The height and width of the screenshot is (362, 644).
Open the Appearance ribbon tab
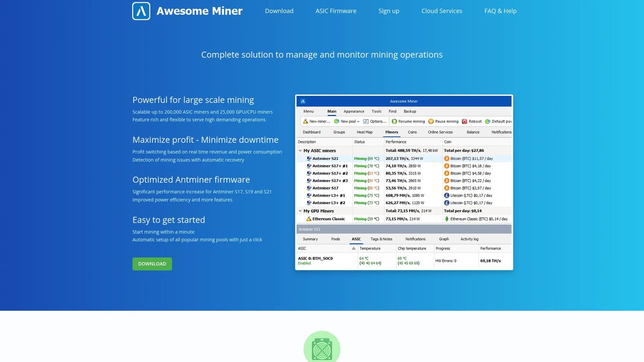[x=354, y=111]
